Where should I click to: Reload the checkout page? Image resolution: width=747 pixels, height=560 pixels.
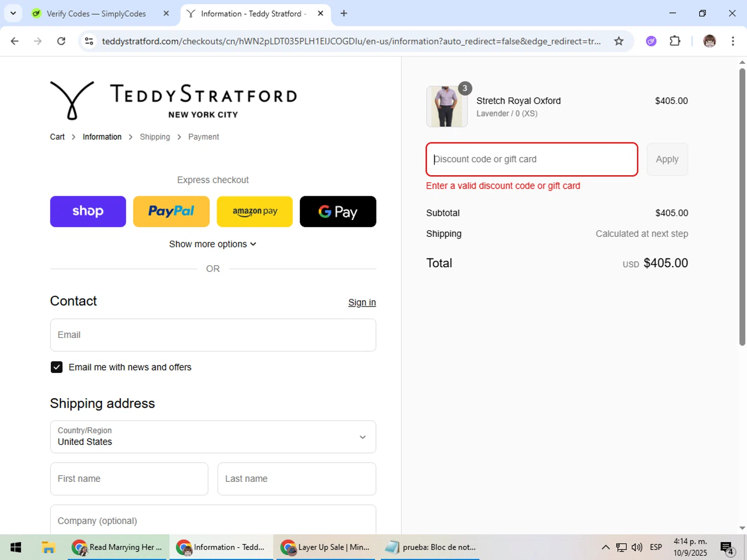pyautogui.click(x=61, y=41)
